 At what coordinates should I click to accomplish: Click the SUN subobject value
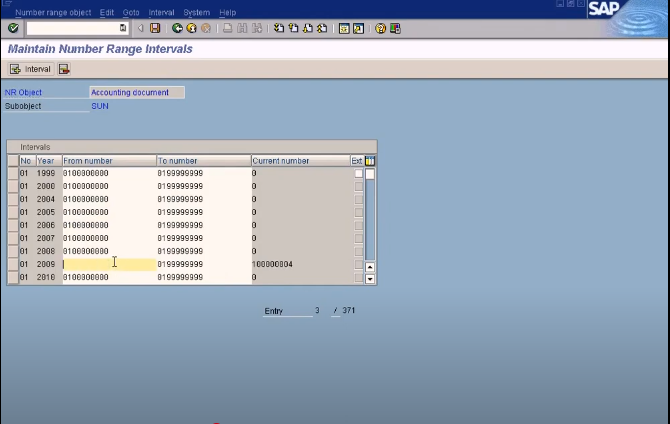pos(100,106)
